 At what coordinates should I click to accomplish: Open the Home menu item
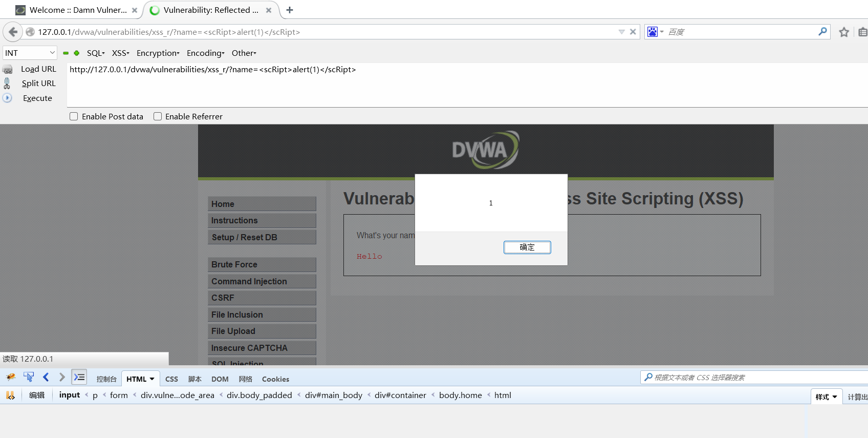(x=262, y=204)
